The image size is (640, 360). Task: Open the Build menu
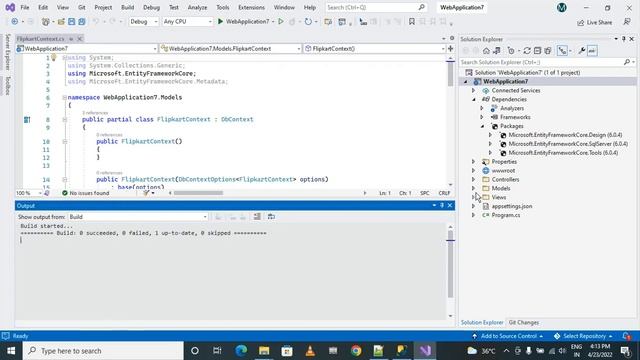coord(127,7)
